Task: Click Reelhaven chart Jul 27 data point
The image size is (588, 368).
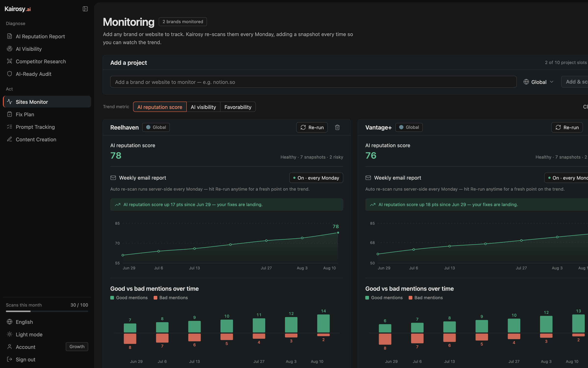Action: tap(266, 241)
